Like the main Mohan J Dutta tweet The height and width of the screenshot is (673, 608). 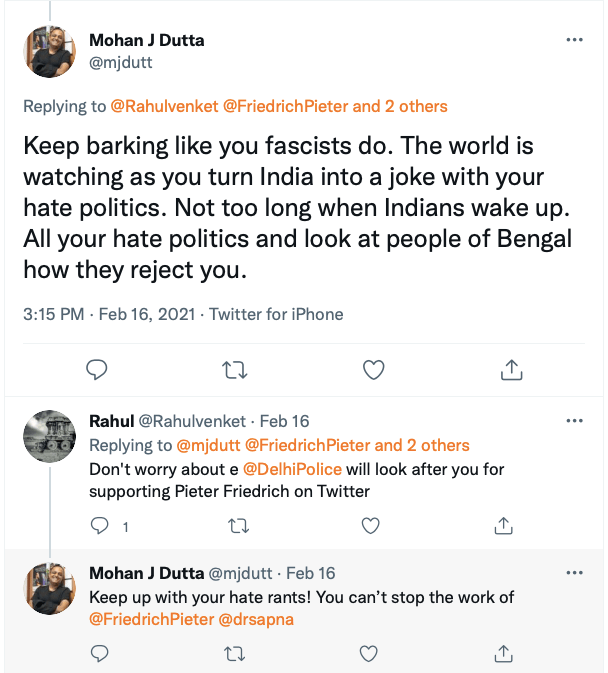point(373,370)
